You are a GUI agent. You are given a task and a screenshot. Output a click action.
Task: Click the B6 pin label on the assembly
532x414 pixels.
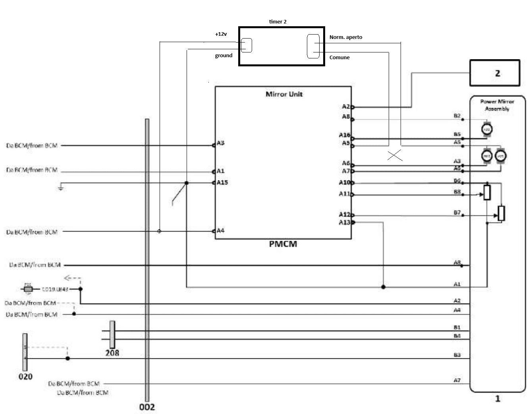pos(457,180)
